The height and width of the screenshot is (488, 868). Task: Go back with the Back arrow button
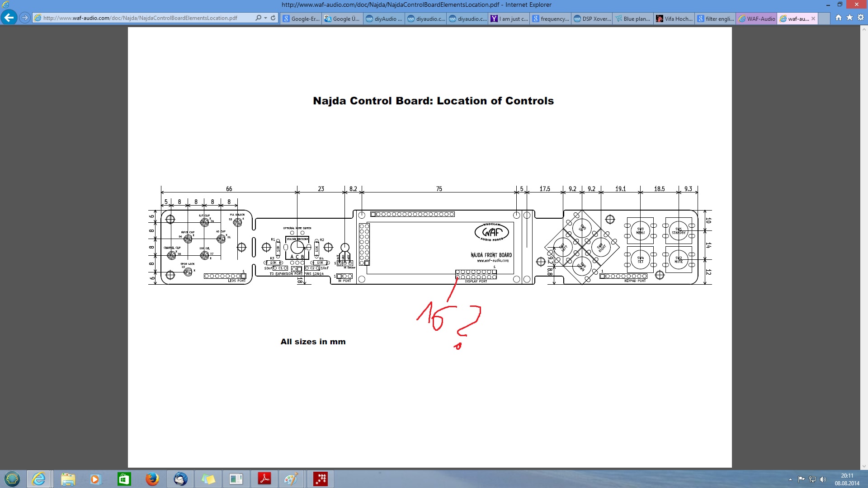point(9,18)
